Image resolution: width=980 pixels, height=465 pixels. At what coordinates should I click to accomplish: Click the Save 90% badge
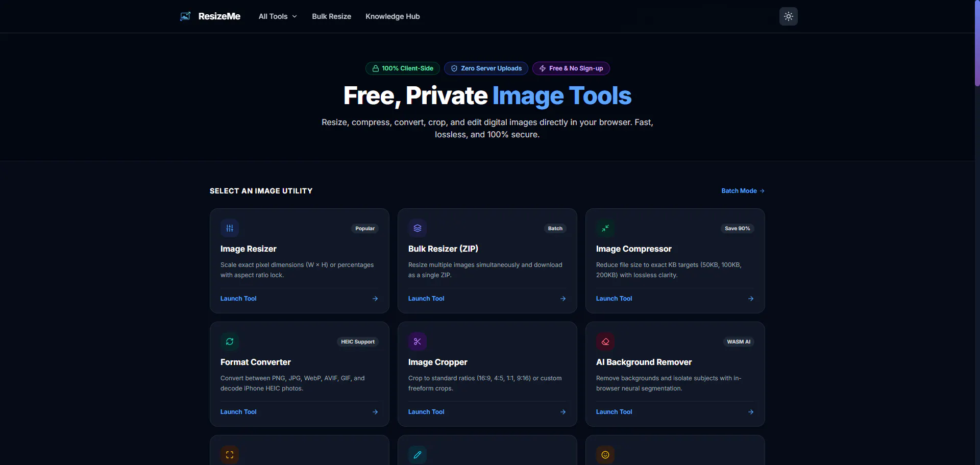(x=738, y=229)
